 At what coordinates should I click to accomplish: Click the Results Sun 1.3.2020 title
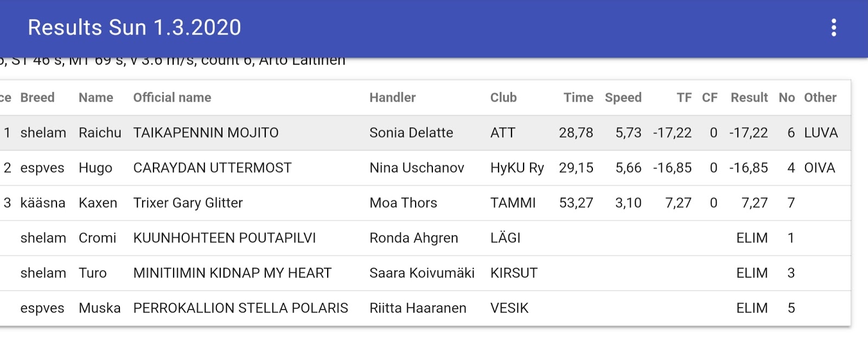(135, 28)
